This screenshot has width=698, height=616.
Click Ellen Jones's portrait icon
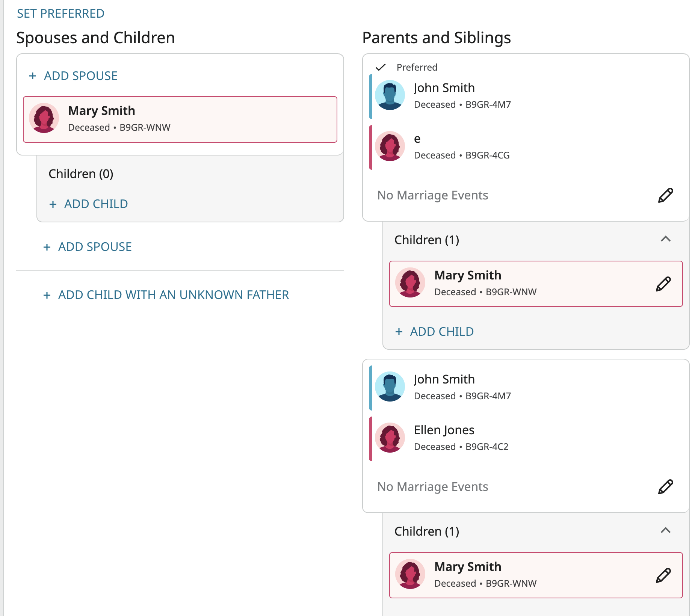tap(390, 438)
